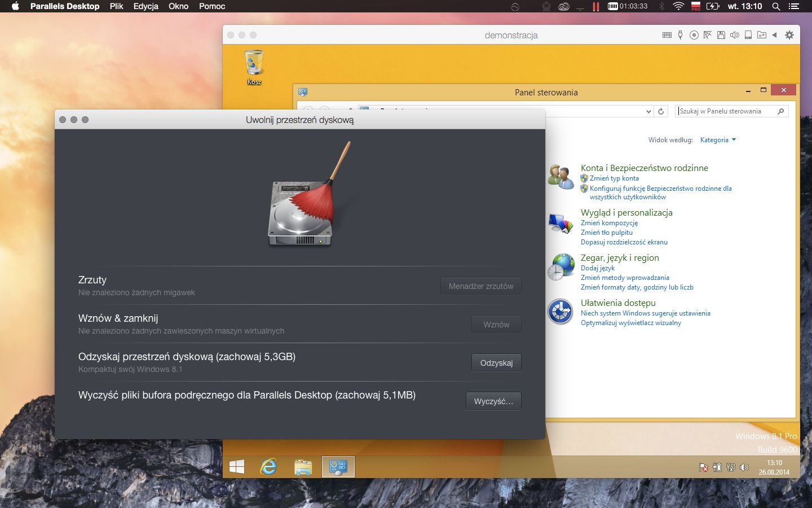
Task: Click the Konta i Bezpieczeństwo rodzinne users icon
Action: (561, 177)
